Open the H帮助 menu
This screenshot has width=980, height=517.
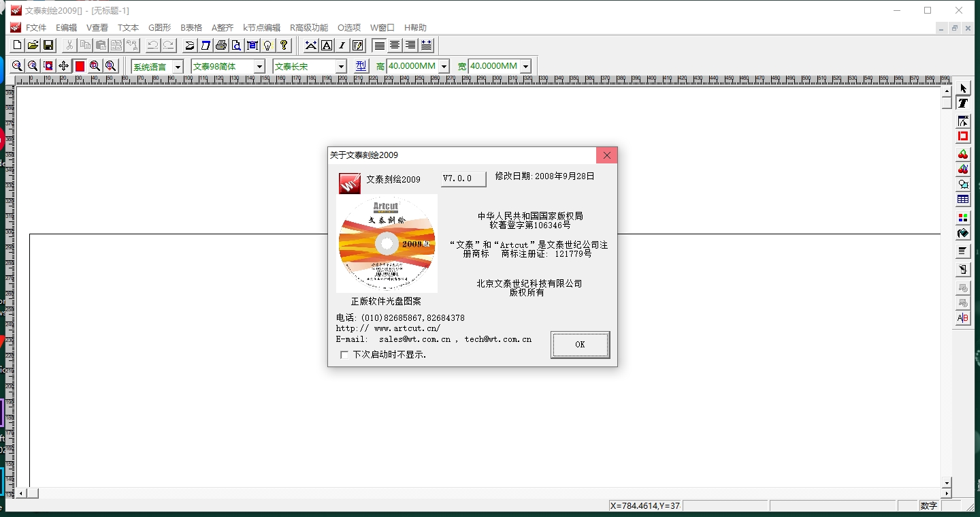(x=415, y=28)
